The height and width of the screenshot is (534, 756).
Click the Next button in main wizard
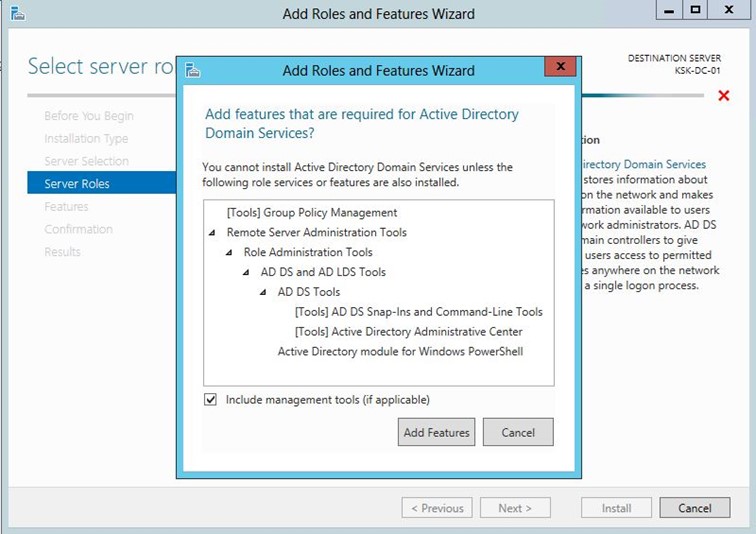coord(515,508)
